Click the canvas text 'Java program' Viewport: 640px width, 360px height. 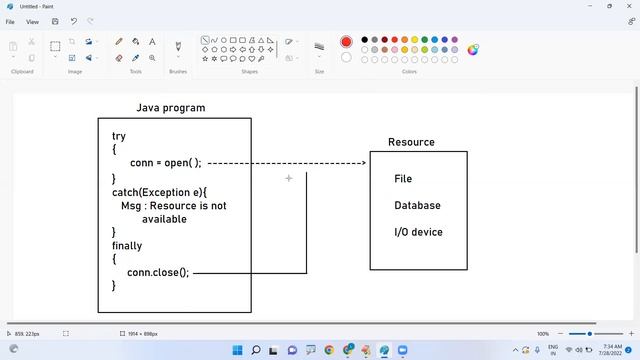point(171,108)
